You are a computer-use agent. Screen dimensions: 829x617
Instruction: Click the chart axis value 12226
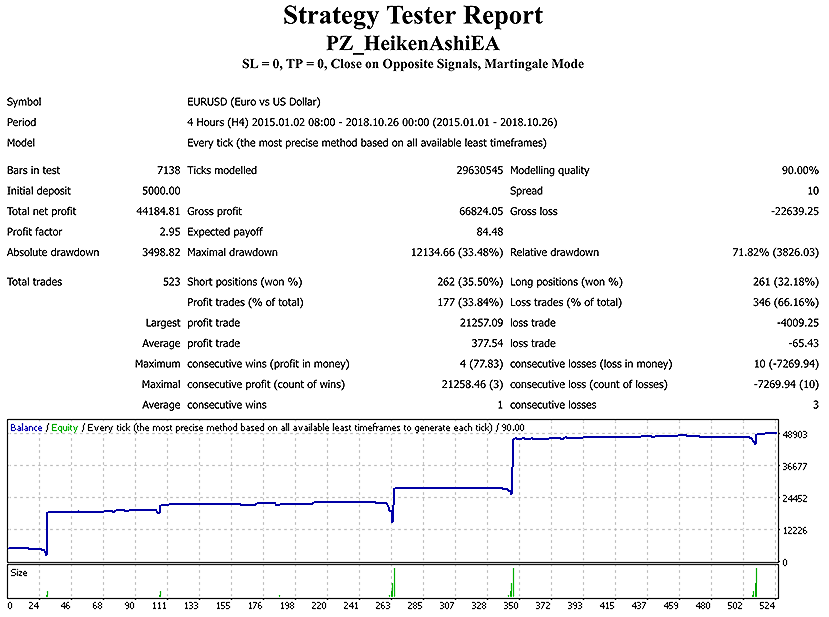tap(795, 531)
